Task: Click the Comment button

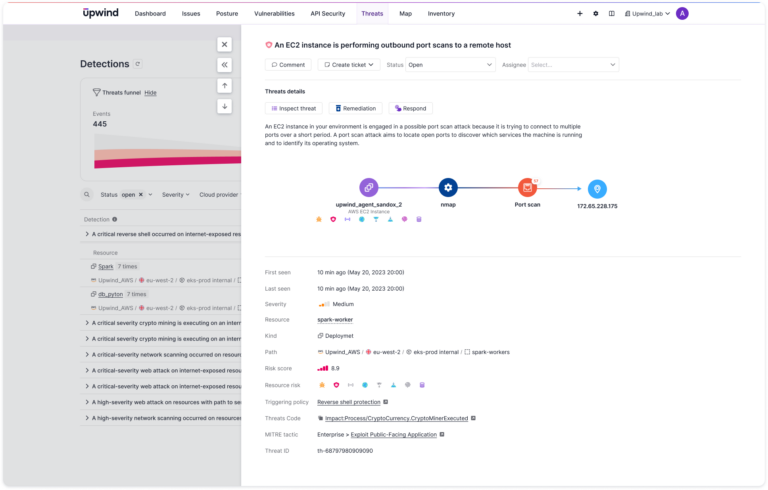Action: (x=288, y=64)
